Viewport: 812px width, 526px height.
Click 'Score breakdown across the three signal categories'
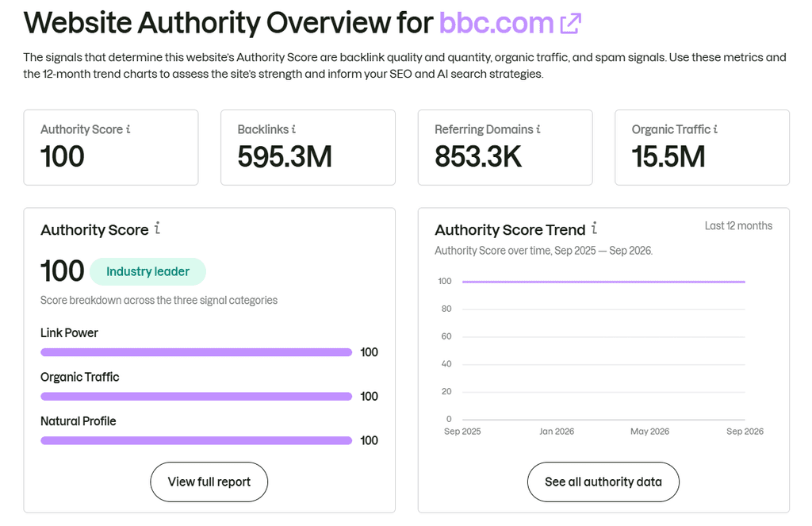[159, 300]
